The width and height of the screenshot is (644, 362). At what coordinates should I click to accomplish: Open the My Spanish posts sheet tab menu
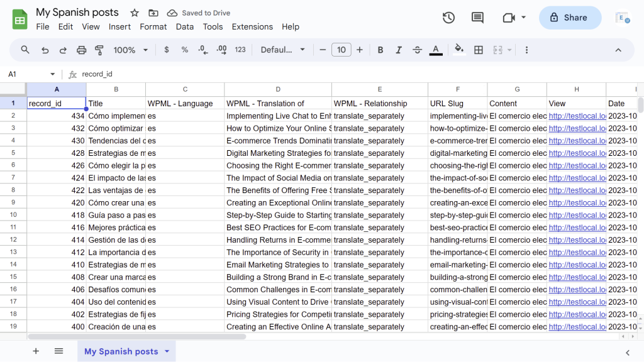coord(166,351)
